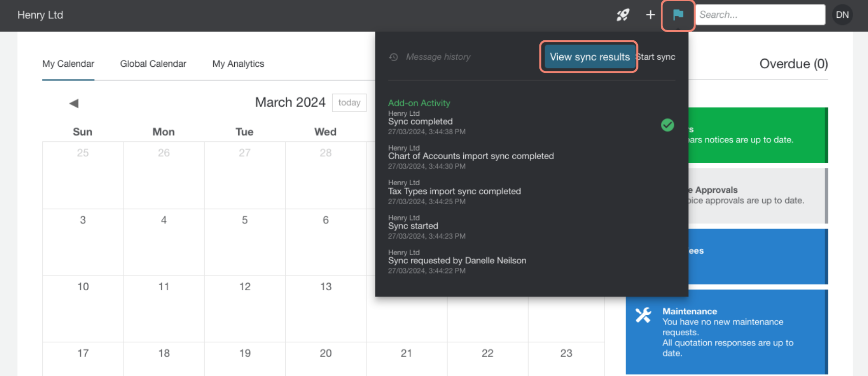Screen dimensions: 868x376
Task: Open the DN user avatar
Action: [x=842, y=15]
